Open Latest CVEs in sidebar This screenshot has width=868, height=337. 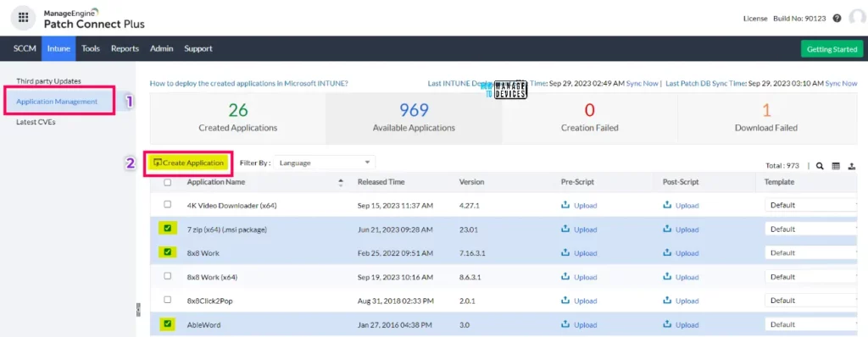[x=36, y=122]
